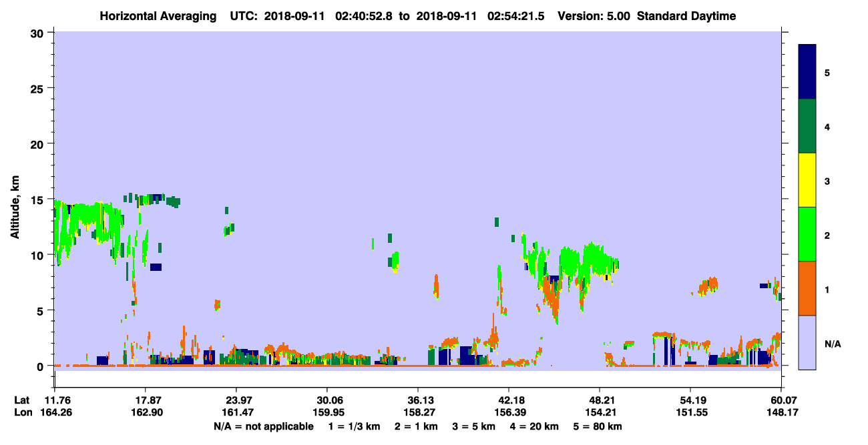This screenshot has height=445, width=868.
Task: Click the latitude value 23.97
Action: coord(236,400)
